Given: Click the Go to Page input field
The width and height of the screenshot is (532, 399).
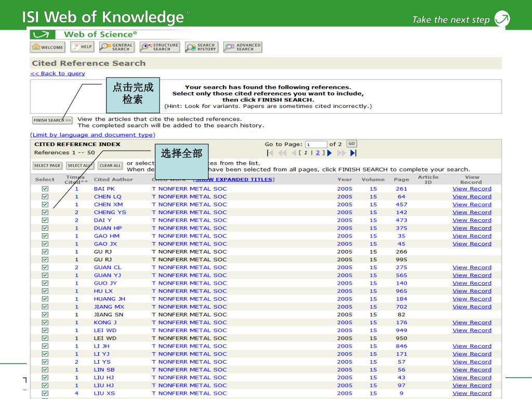Looking at the screenshot, I should point(316,144).
